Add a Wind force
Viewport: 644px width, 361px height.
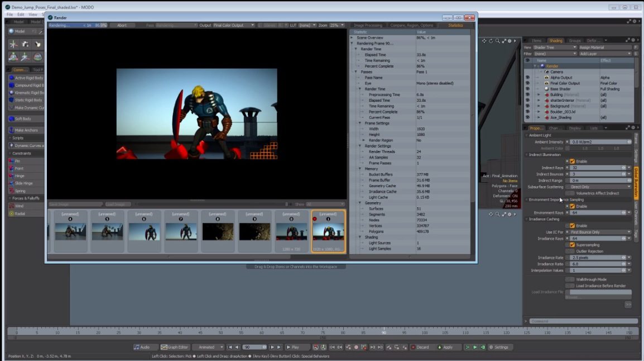(26, 206)
